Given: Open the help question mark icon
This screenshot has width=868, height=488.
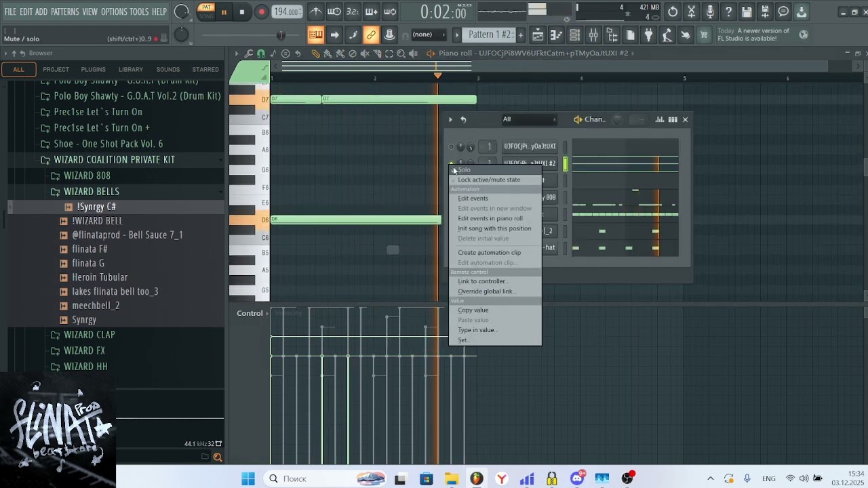Looking at the screenshot, I should click(728, 12).
